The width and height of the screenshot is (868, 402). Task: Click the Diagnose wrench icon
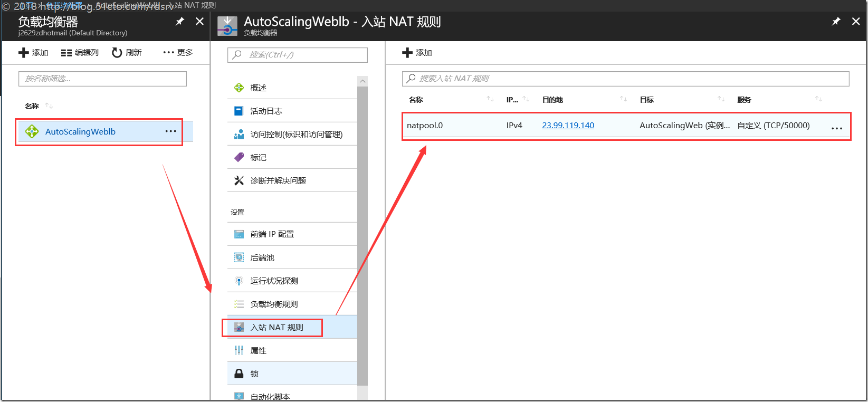click(x=239, y=180)
